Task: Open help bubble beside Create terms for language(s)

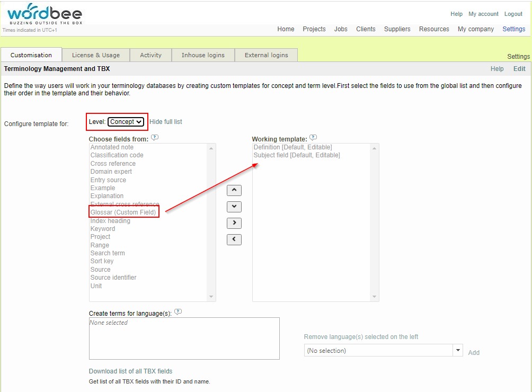Action: tap(178, 312)
